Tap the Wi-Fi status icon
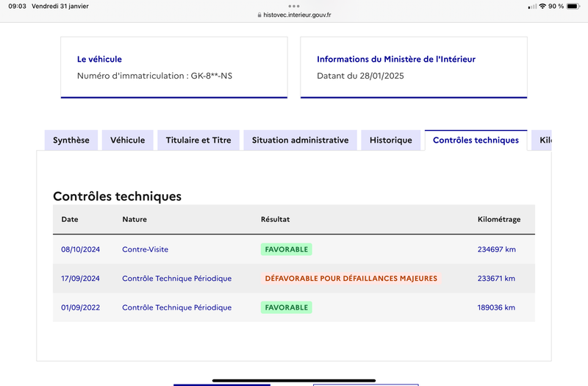 542,6
